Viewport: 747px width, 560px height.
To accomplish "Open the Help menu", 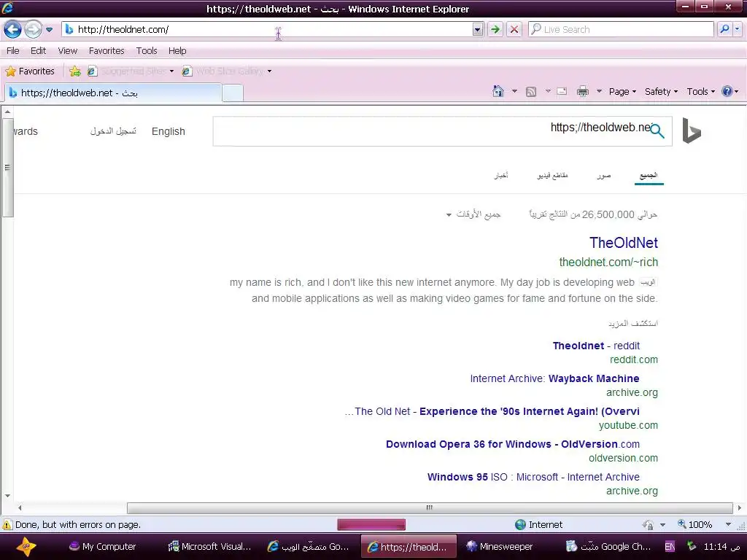I will (177, 51).
